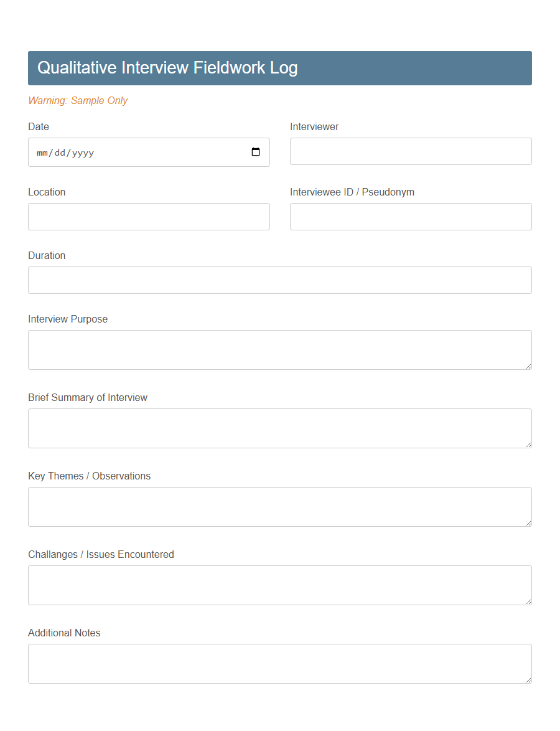Viewport: 560px width, 731px height.
Task: Focus the Duration input field
Action: click(x=279, y=280)
